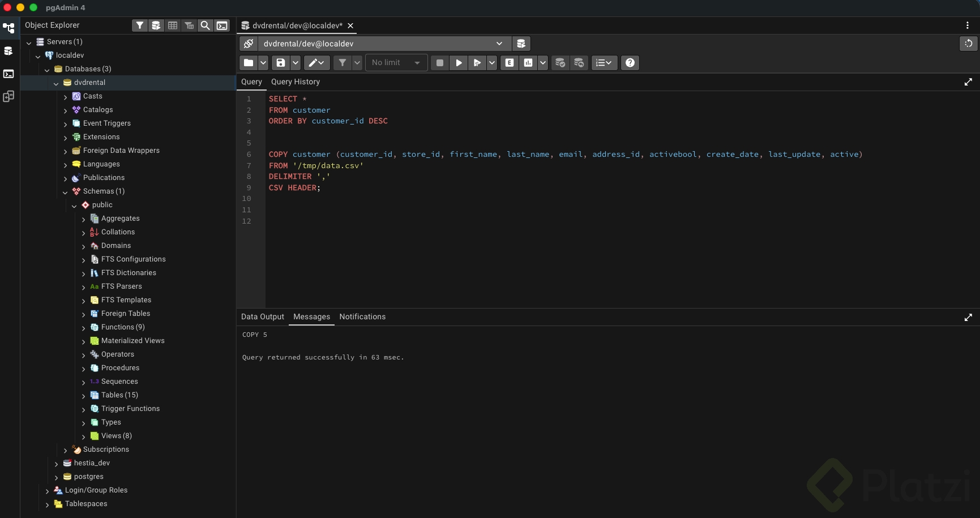
Task: Click the Open File folder icon
Action: [249, 63]
